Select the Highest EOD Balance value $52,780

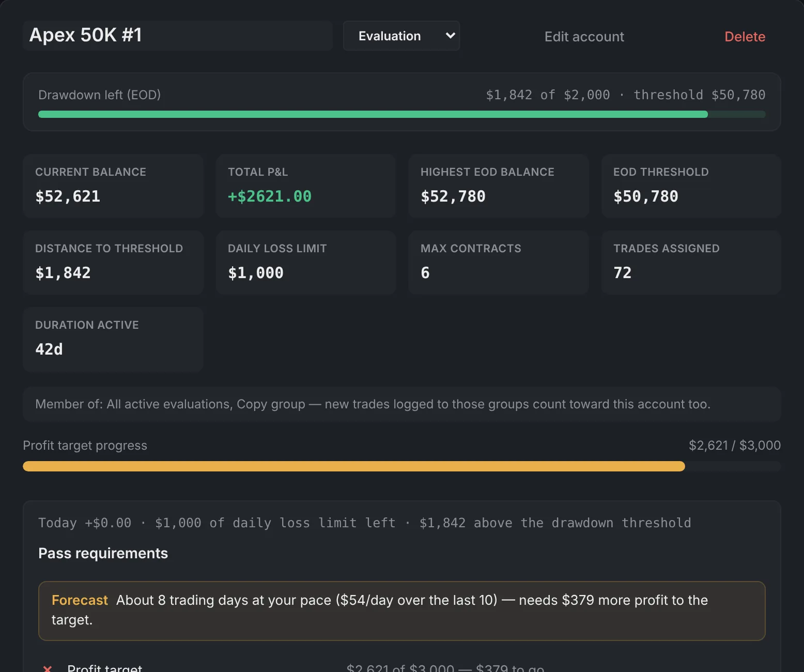point(453,196)
